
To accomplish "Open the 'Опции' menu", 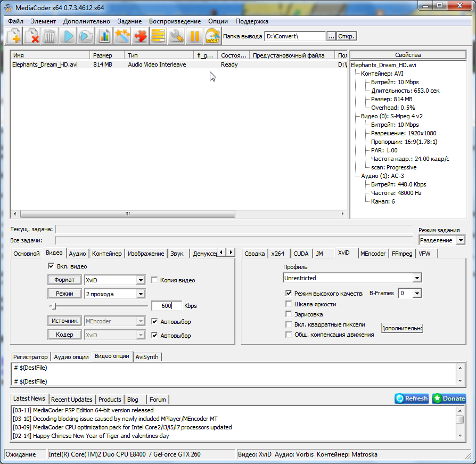I will [x=218, y=21].
